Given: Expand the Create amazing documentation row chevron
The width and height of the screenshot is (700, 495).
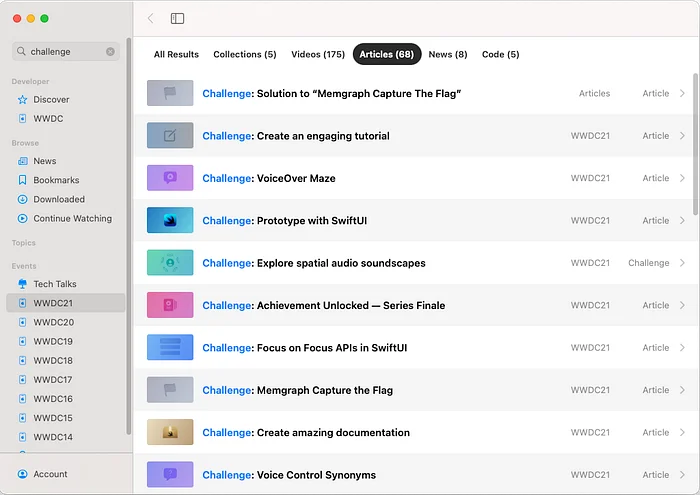Looking at the screenshot, I should tap(682, 433).
